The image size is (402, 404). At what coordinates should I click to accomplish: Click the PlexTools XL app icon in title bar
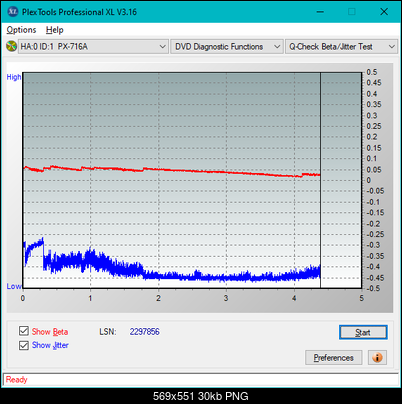pyautogui.click(x=12, y=12)
